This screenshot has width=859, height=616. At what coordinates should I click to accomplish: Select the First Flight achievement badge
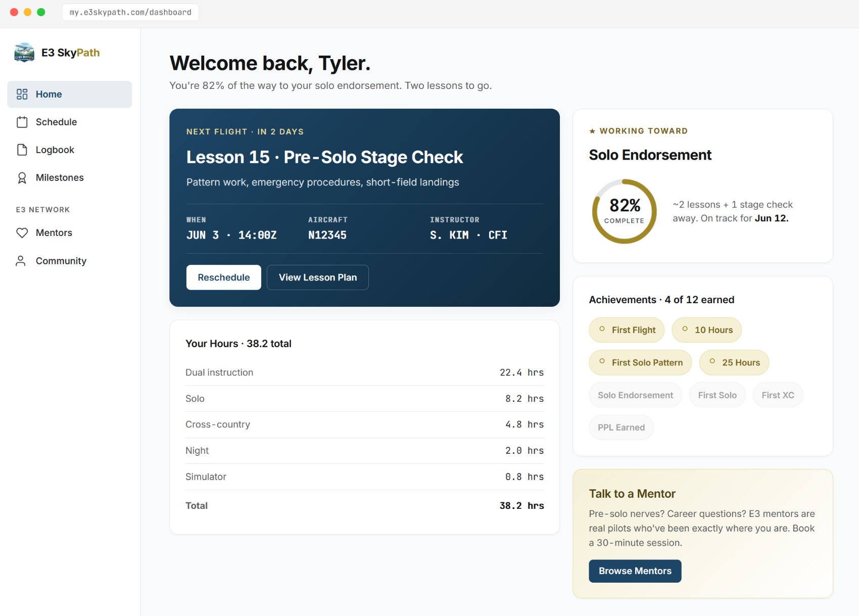[627, 330]
